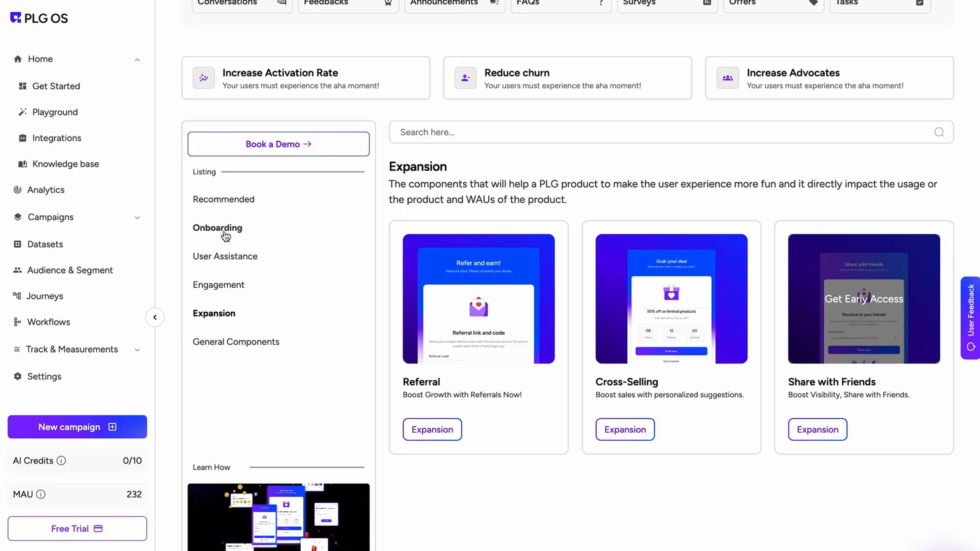Expand Track & Measurements chevron
This screenshot has width=980, height=551.
[x=137, y=350]
